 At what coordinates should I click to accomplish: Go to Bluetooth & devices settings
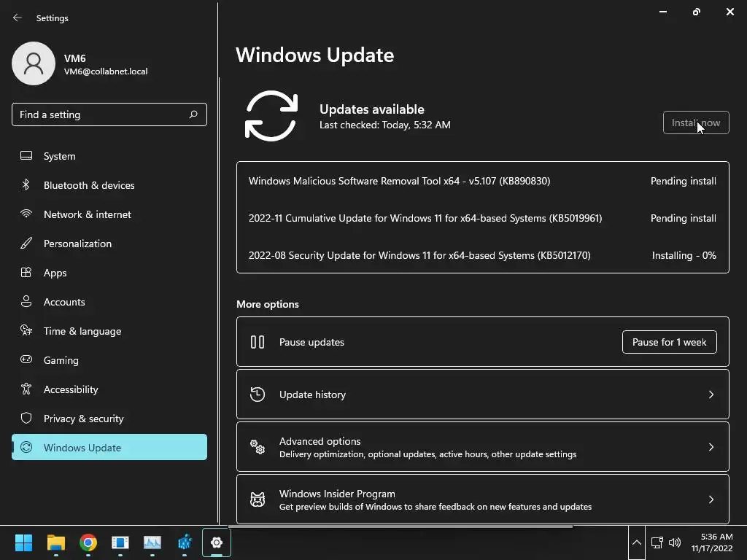pyautogui.click(x=109, y=184)
